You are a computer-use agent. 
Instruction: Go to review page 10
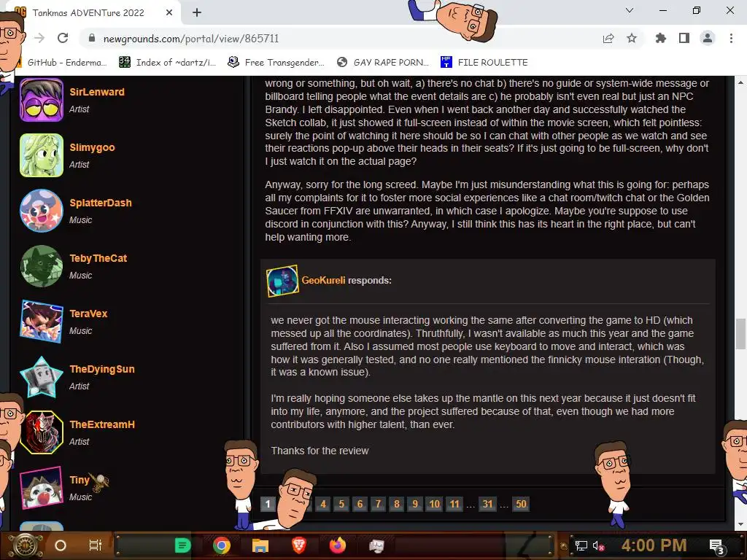click(435, 504)
